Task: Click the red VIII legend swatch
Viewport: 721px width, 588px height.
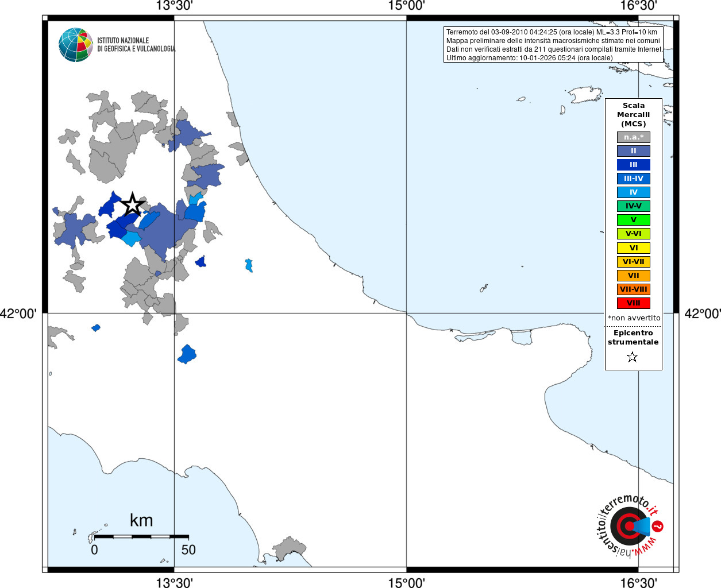Action: pyautogui.click(x=633, y=303)
